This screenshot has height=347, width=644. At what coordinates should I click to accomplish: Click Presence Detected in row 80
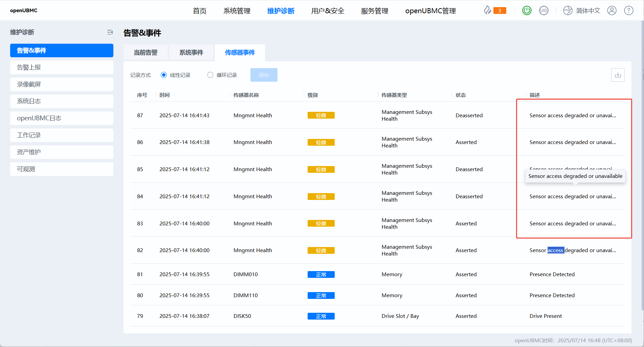[552, 295]
